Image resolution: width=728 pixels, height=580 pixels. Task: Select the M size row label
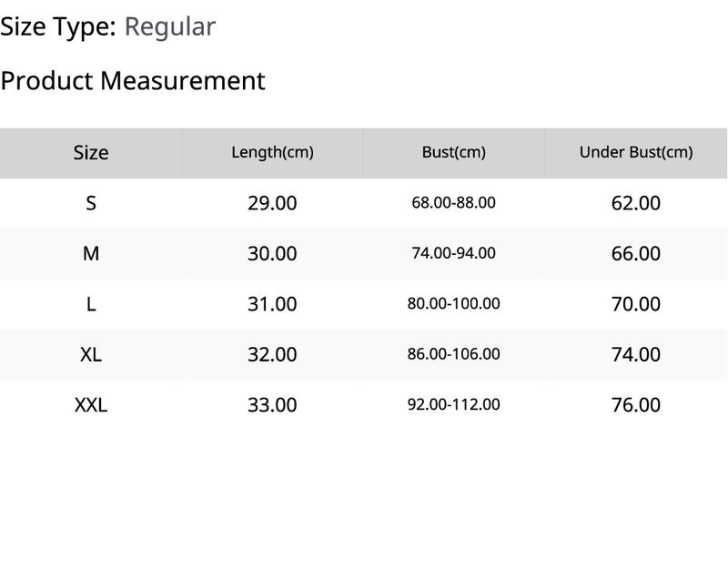tap(91, 253)
